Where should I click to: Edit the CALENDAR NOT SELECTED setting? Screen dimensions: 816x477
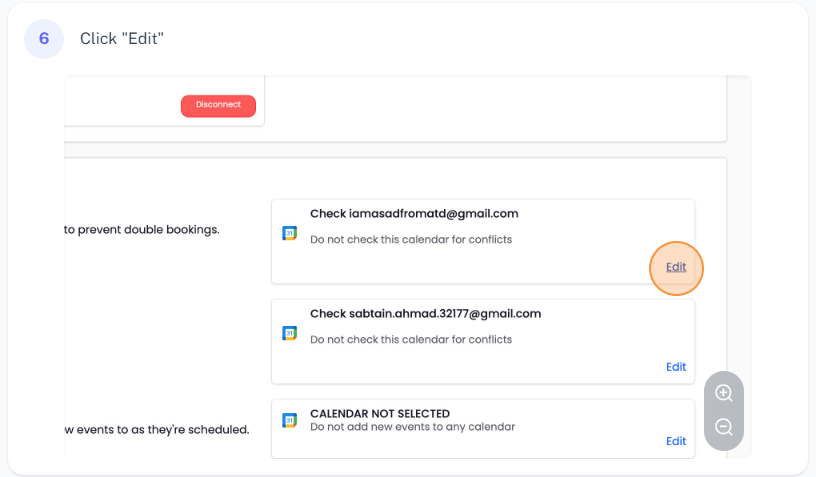pyautogui.click(x=676, y=441)
